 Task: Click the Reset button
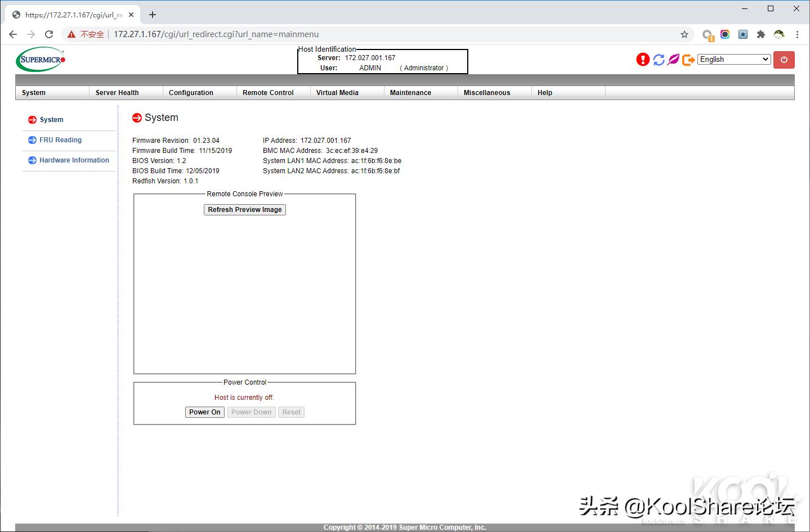click(x=292, y=412)
